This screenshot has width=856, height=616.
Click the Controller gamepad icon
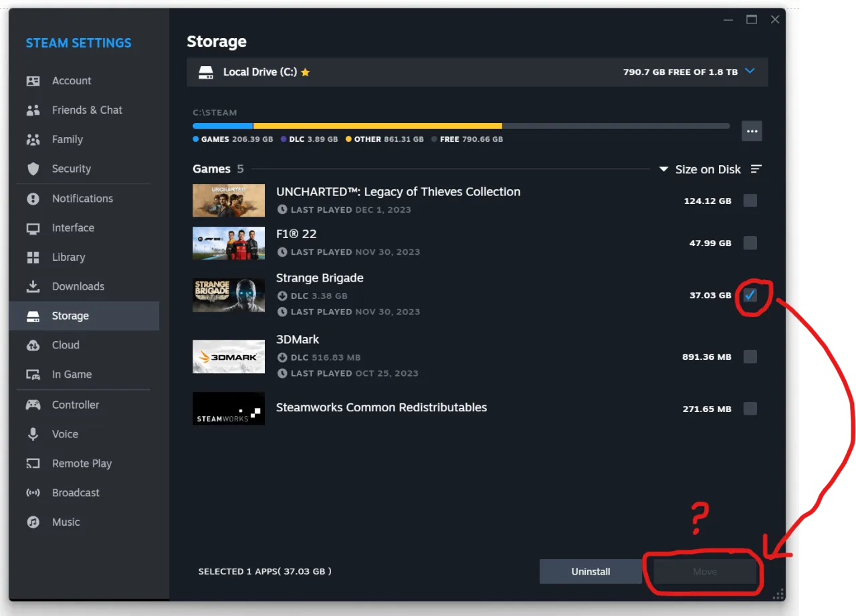click(x=33, y=405)
